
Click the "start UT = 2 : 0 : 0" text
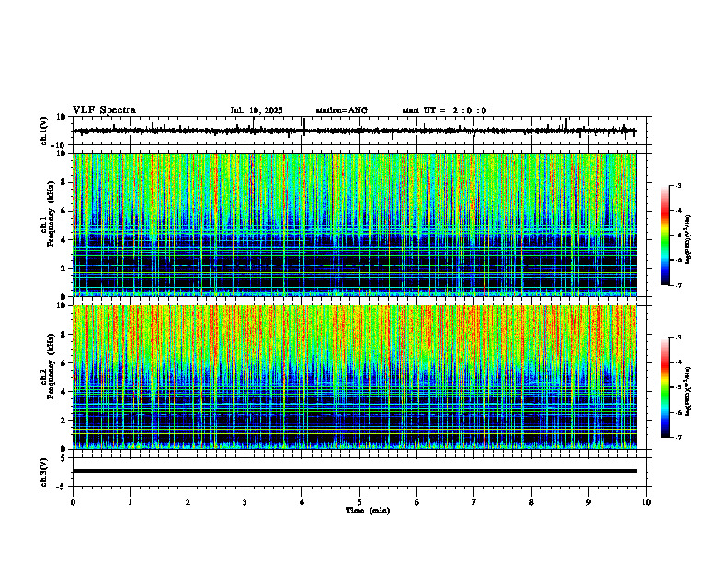(444, 110)
